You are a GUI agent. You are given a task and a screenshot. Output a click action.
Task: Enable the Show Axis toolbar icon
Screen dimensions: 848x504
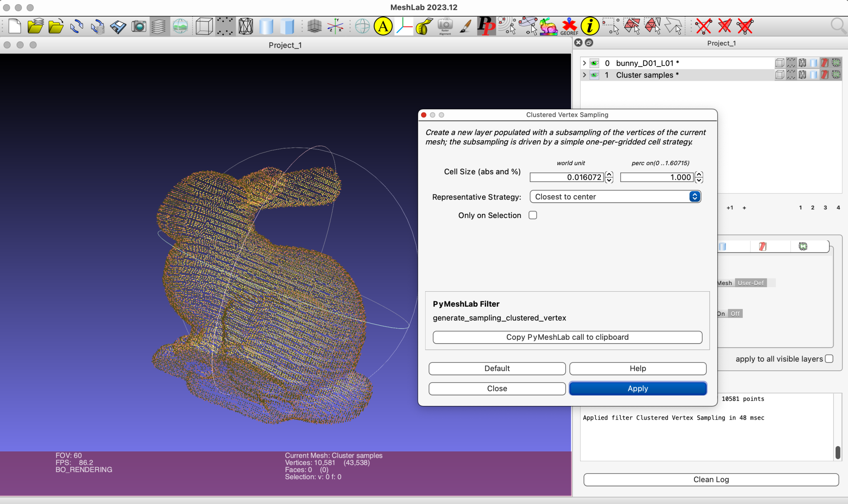(x=335, y=26)
